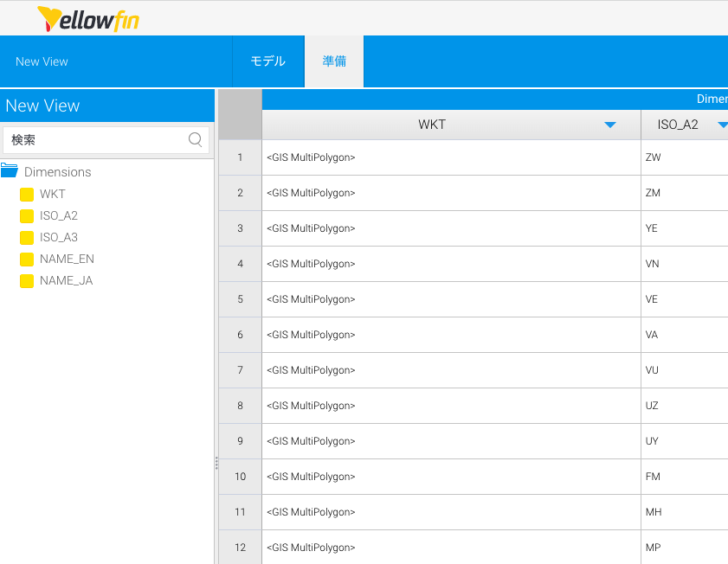Click the YE cell in ISO_A2
This screenshot has width=728, height=564.
point(685,228)
